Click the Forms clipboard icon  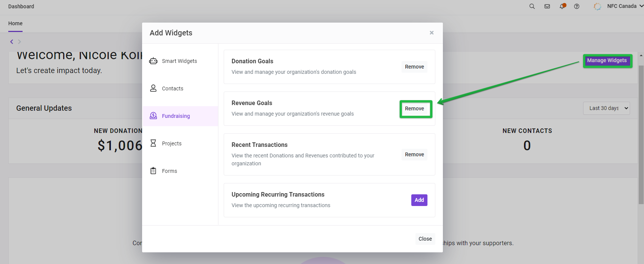(153, 171)
